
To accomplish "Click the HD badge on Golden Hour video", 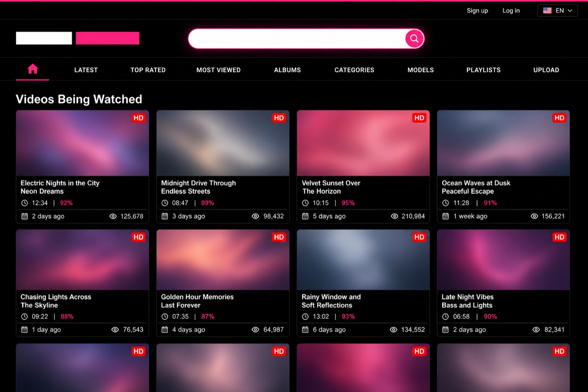I will click(279, 237).
